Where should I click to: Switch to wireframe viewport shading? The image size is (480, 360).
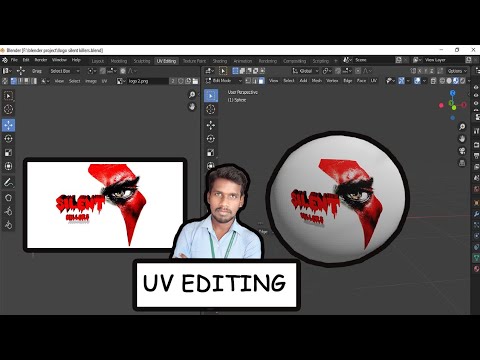pyautogui.click(x=443, y=81)
